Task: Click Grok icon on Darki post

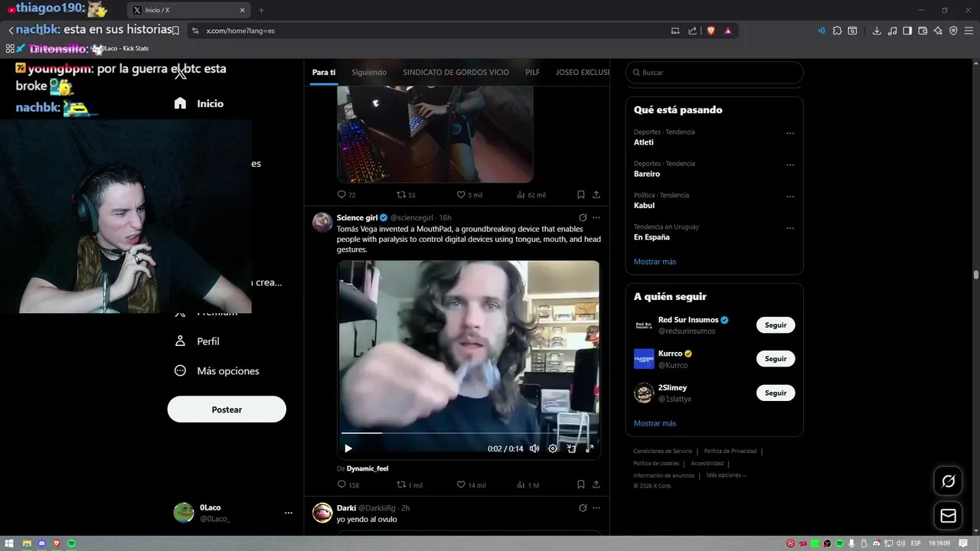Action: (x=583, y=507)
